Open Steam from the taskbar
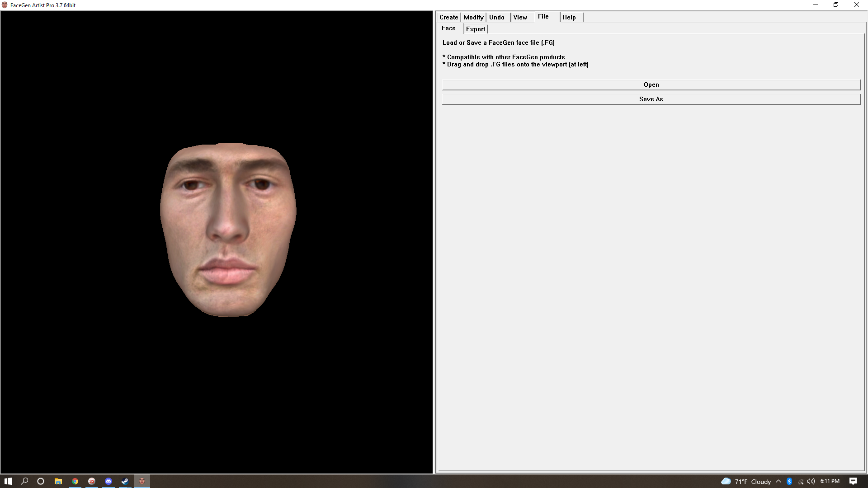 point(125,481)
